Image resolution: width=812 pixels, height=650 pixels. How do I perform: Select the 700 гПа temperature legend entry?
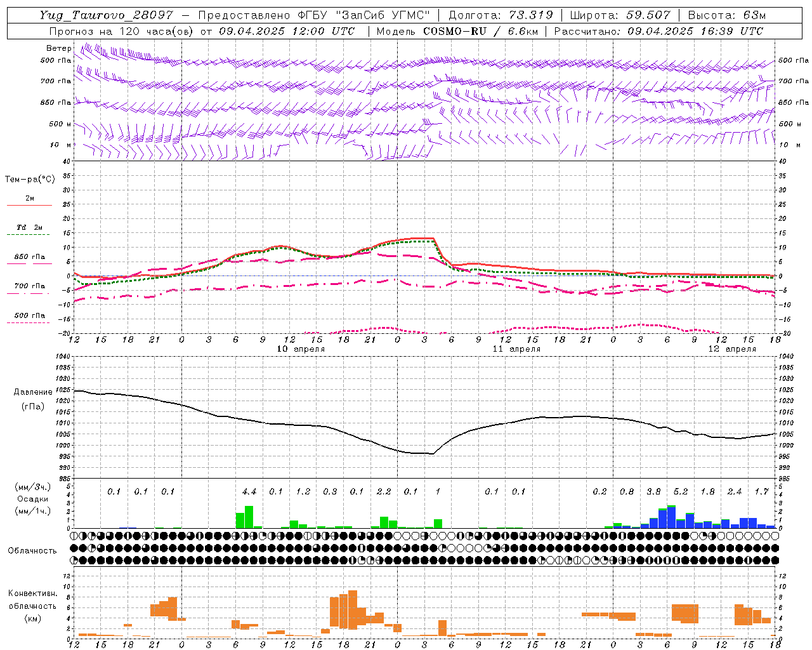[29, 286]
